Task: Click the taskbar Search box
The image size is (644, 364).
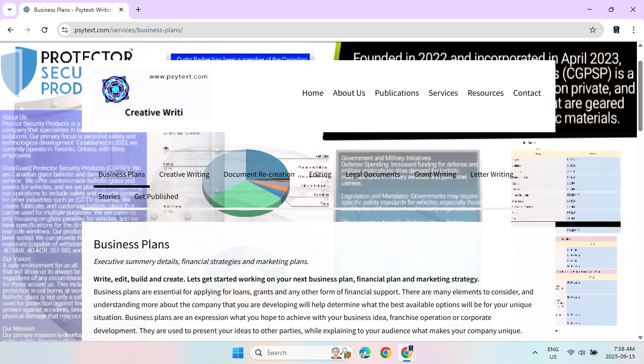Action: [x=302, y=353]
